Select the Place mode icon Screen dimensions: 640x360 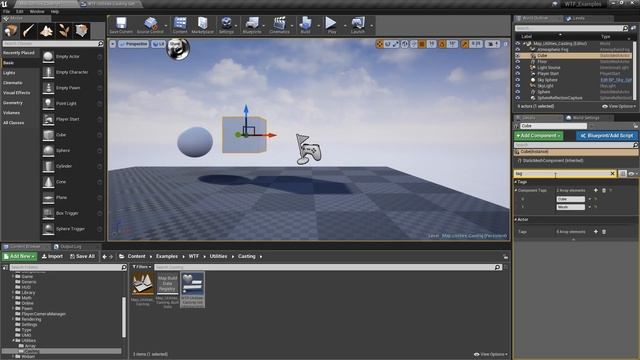(11, 31)
